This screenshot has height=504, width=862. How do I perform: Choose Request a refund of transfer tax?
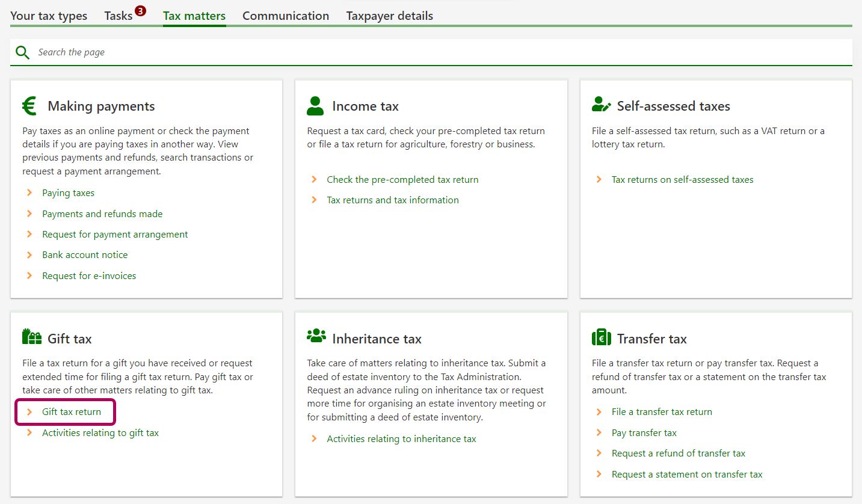[x=678, y=453]
